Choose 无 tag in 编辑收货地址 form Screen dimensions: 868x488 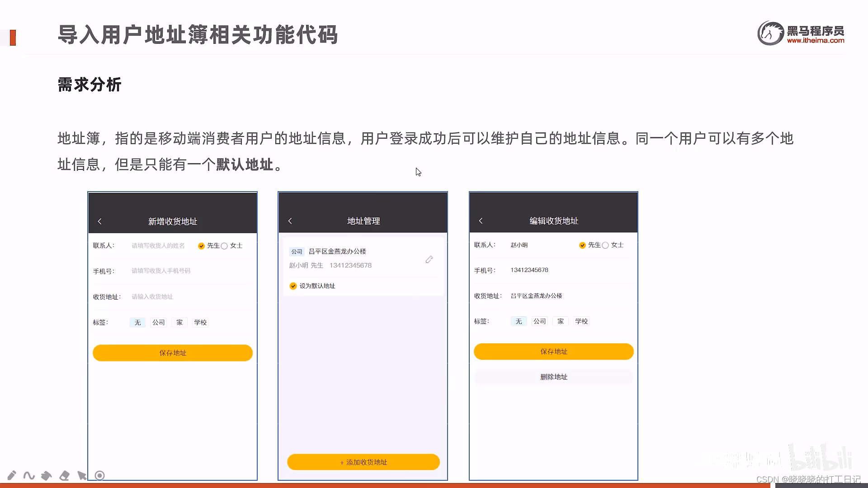tap(519, 321)
